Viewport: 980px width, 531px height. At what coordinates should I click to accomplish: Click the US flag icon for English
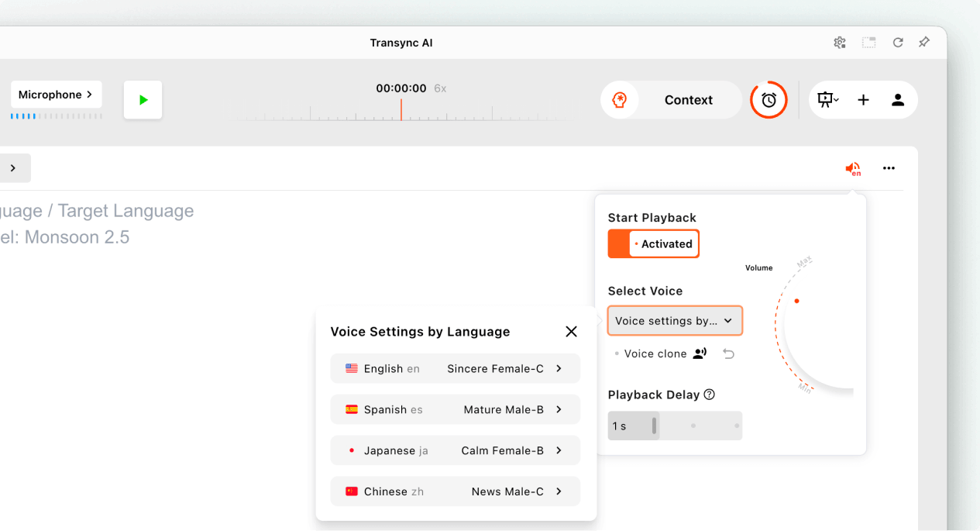352,369
